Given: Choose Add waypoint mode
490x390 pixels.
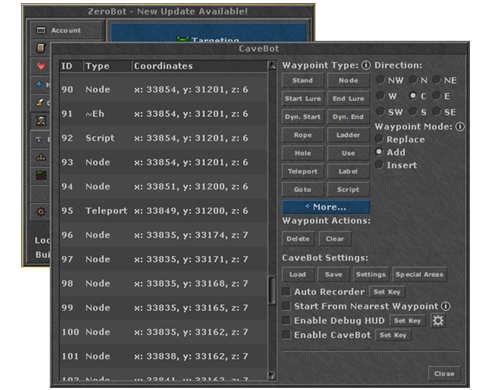Looking at the screenshot, I should (x=379, y=152).
